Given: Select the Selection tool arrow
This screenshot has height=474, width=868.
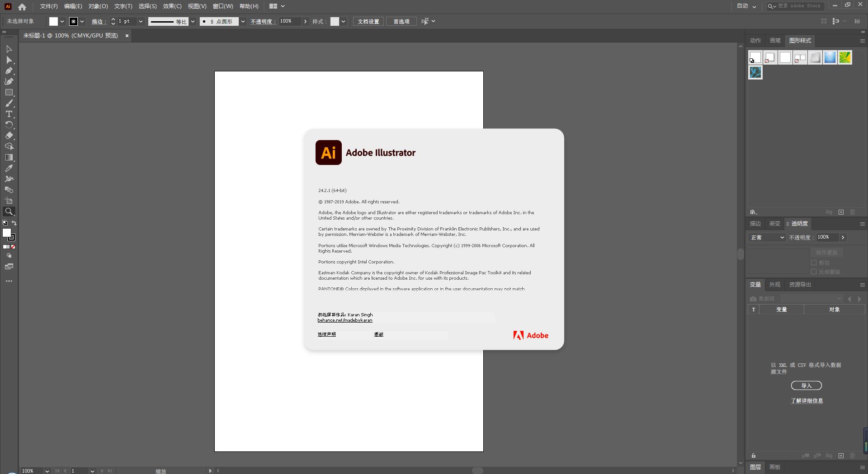Looking at the screenshot, I should pyautogui.click(x=9, y=49).
